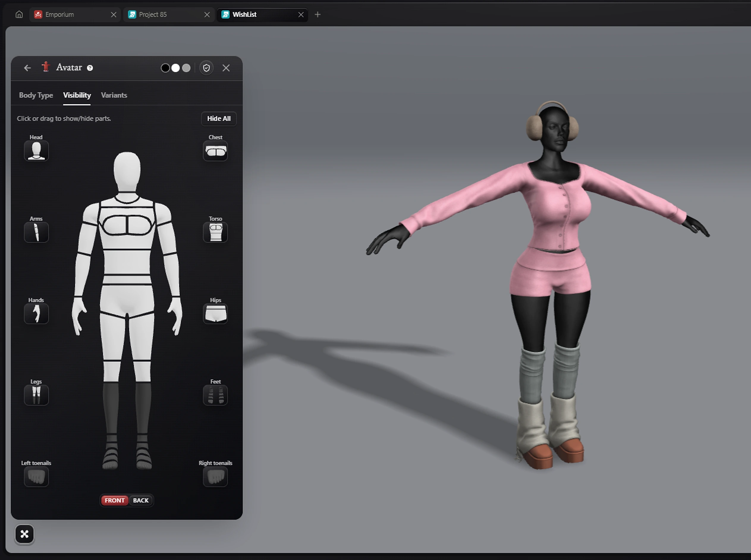
Task: Toggle Arms visibility icon
Action: tap(36, 232)
